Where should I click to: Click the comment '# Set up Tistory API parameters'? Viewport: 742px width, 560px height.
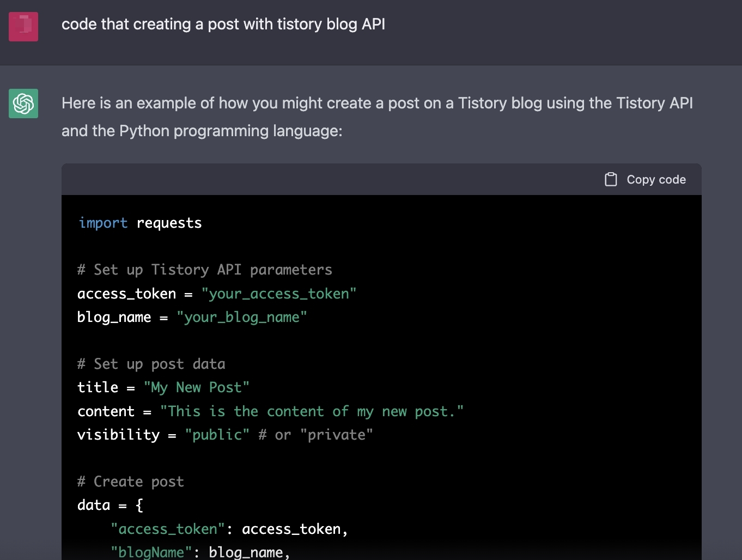tap(205, 270)
